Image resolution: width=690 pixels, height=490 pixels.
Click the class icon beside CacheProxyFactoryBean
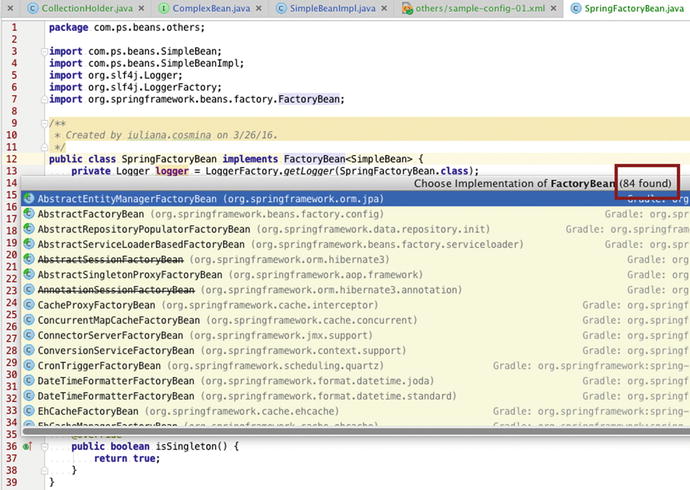point(29,305)
